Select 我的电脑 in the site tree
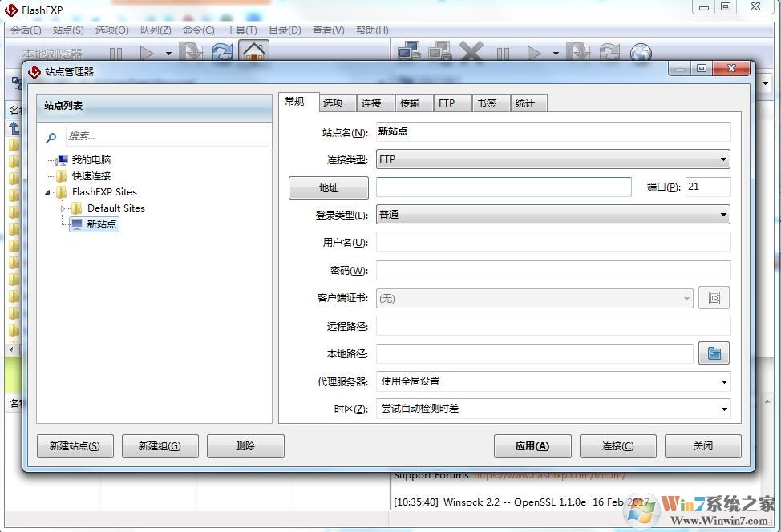The image size is (781, 532). (91, 160)
